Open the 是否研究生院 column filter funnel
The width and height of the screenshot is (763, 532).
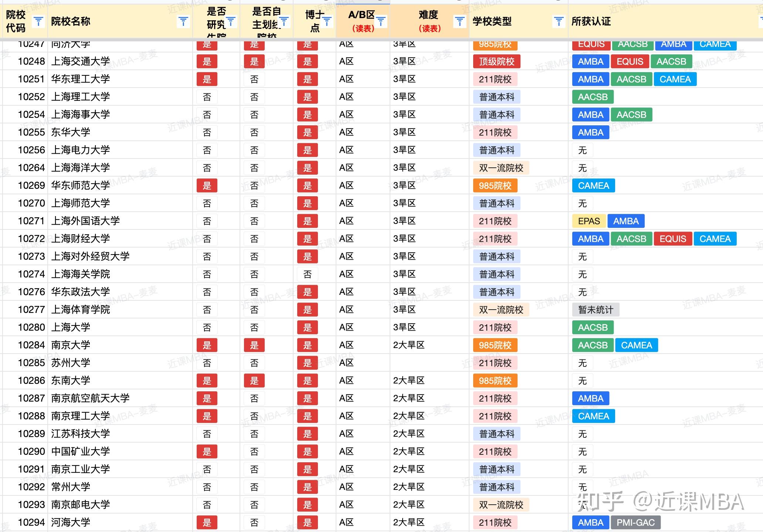[231, 21]
